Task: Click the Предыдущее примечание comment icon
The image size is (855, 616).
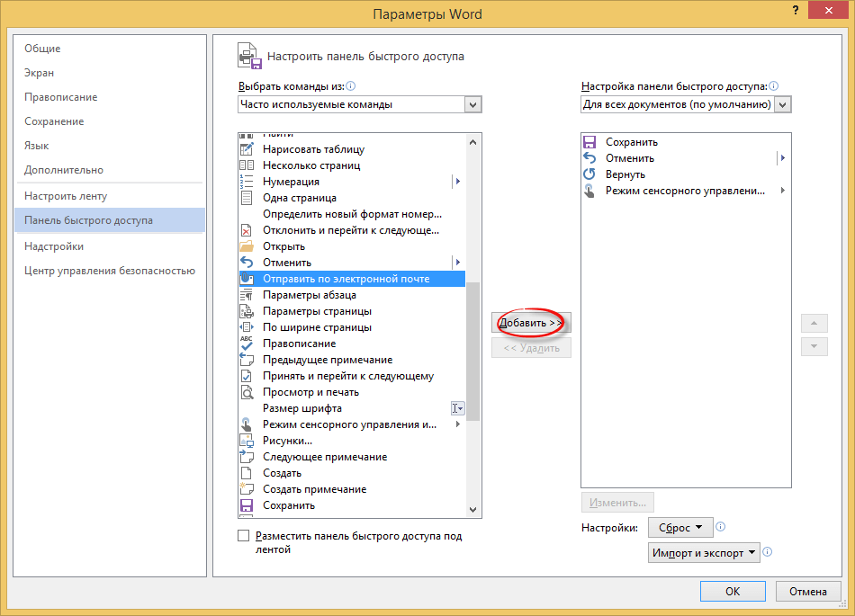Action: coord(247,360)
